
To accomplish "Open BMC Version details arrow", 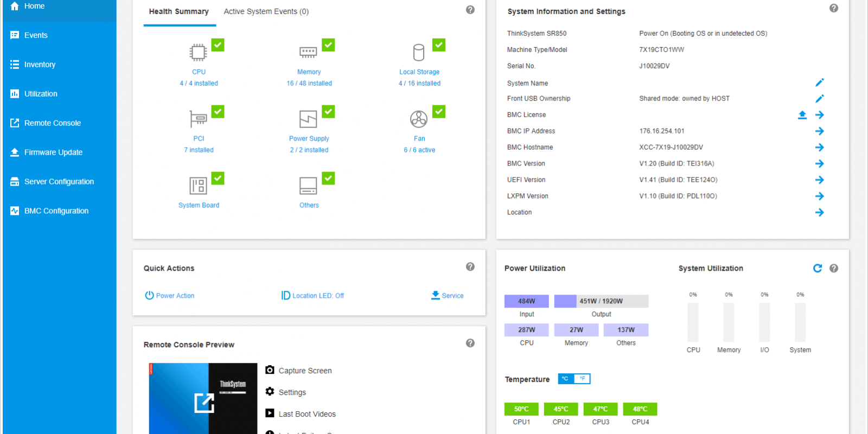I will click(x=820, y=164).
